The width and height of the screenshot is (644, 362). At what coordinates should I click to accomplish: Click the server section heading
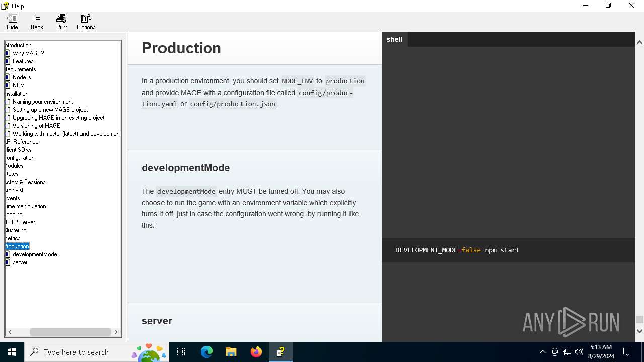point(157,321)
